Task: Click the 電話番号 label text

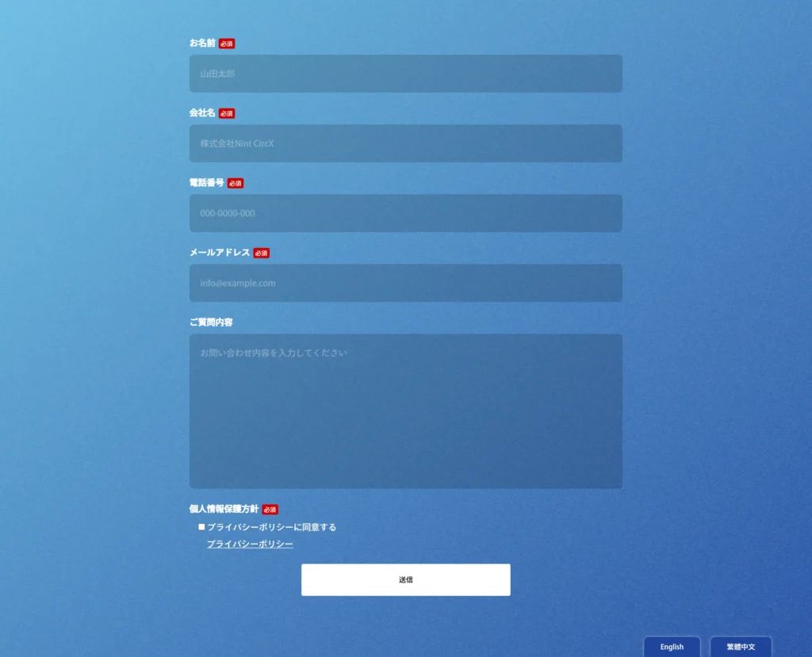Action: tap(207, 183)
